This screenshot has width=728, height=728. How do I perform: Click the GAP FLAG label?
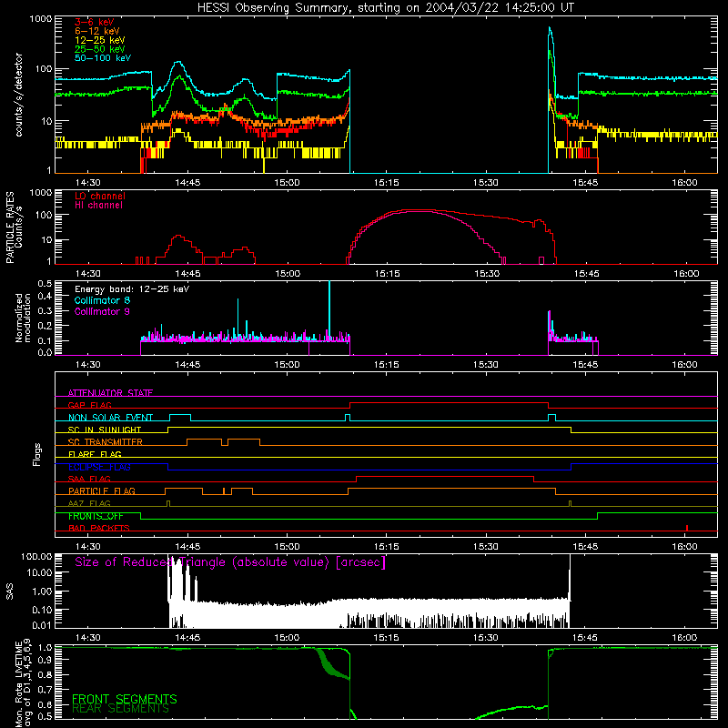(x=89, y=405)
